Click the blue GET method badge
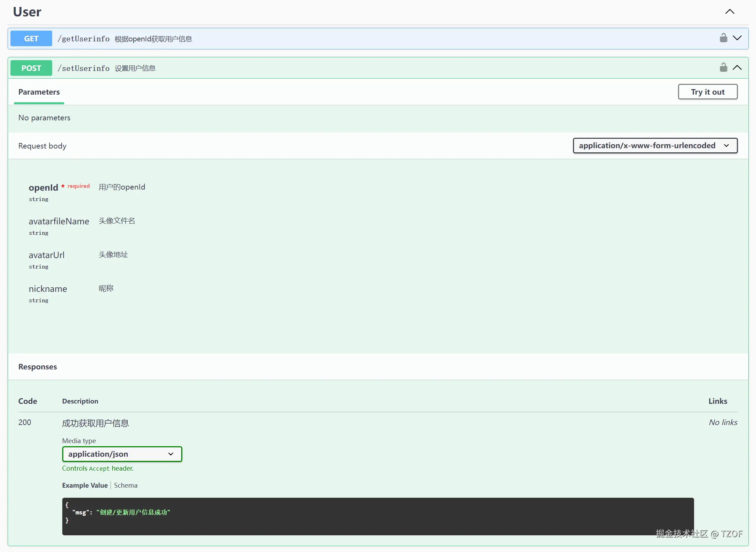 coord(31,39)
